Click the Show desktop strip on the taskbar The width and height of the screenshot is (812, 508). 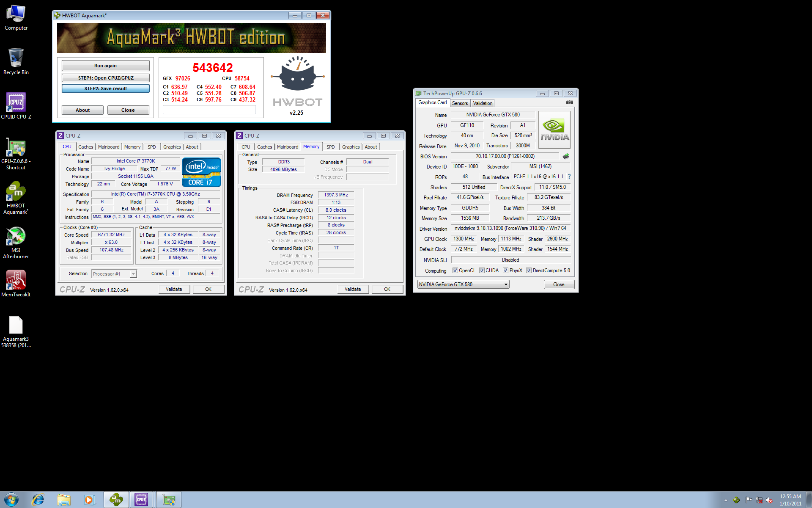(809, 500)
